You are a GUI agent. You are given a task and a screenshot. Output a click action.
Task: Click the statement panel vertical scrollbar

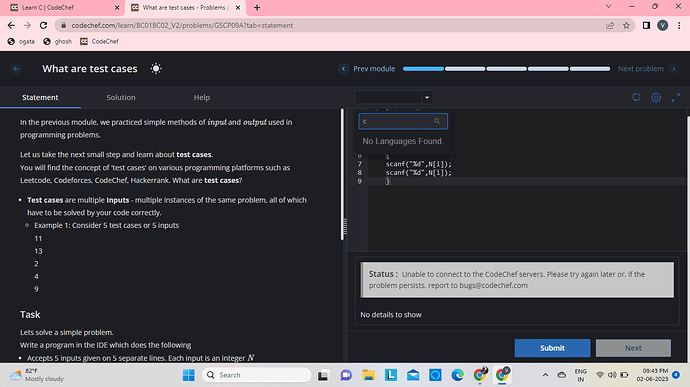tap(342, 175)
